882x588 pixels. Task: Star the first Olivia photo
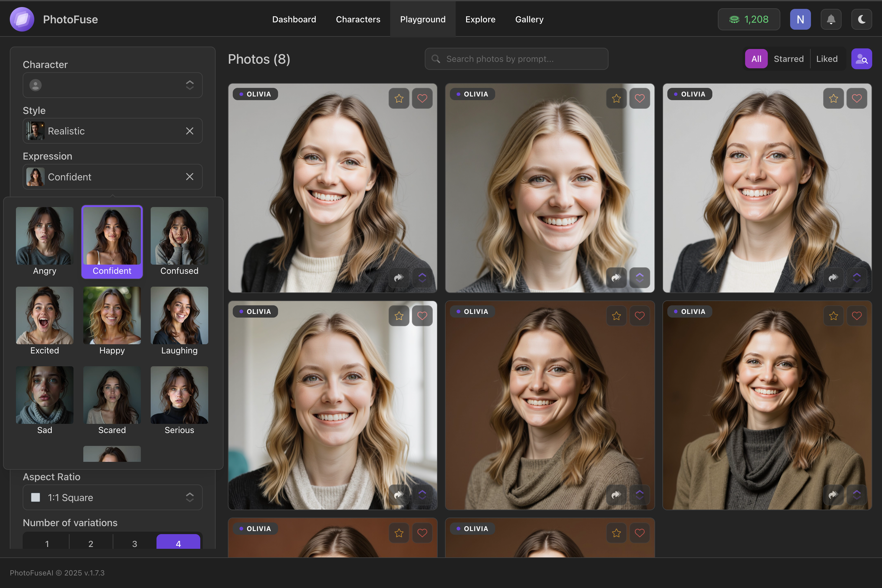[399, 98]
